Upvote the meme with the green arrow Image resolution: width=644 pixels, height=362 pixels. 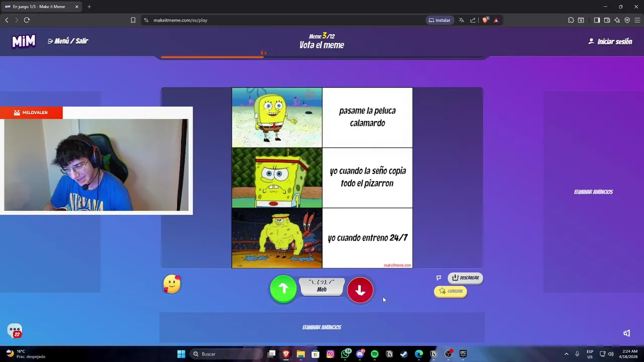283,289
